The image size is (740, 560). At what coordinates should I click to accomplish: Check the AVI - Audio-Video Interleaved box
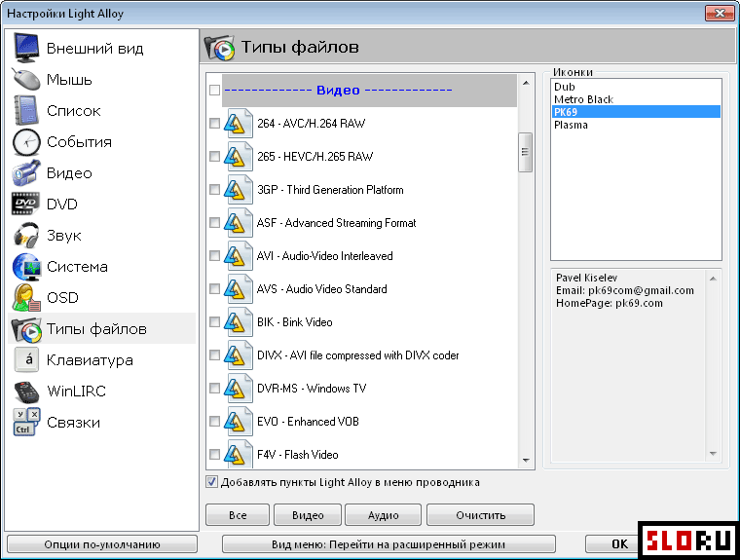pyautogui.click(x=214, y=255)
